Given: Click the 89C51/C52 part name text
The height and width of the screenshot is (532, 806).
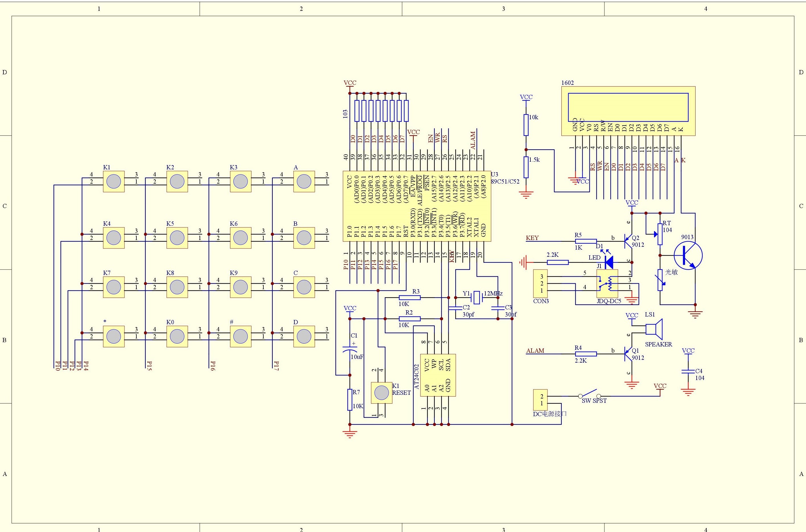Looking at the screenshot, I should (x=505, y=182).
